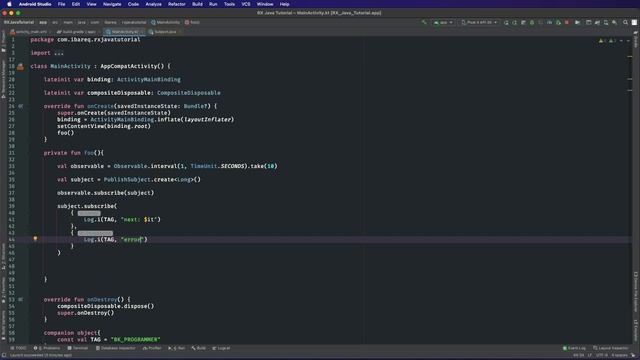Viewport: 640px width, 360px height.
Task: Open the Build tool window
Action: [x=199, y=348]
